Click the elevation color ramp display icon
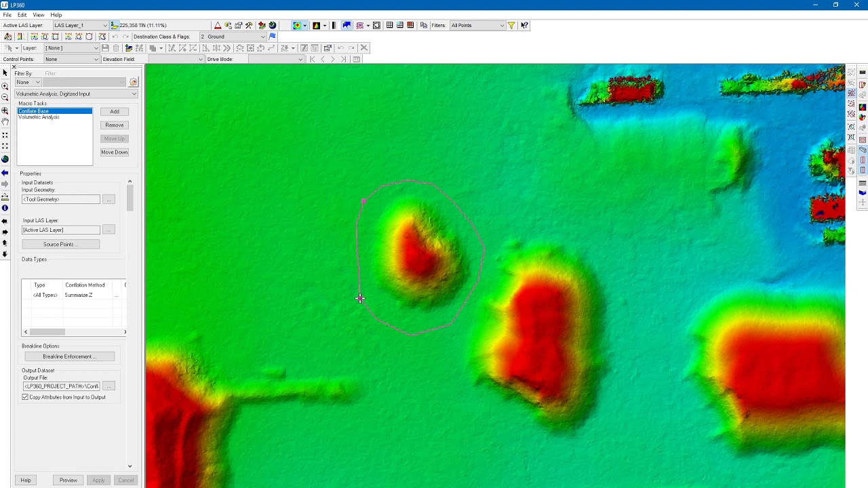This screenshot has width=868, height=488. pyautogui.click(x=296, y=26)
